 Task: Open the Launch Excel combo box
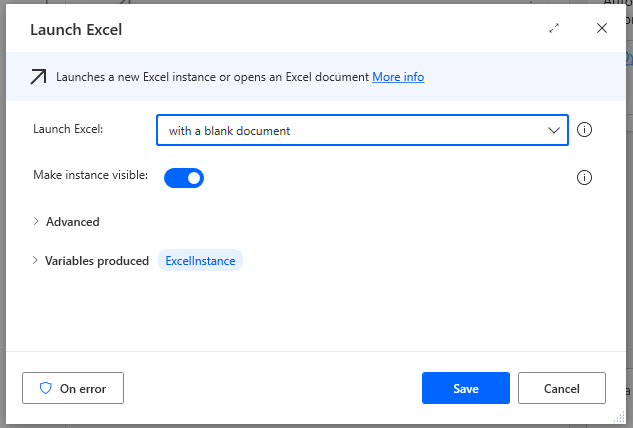pos(350,130)
